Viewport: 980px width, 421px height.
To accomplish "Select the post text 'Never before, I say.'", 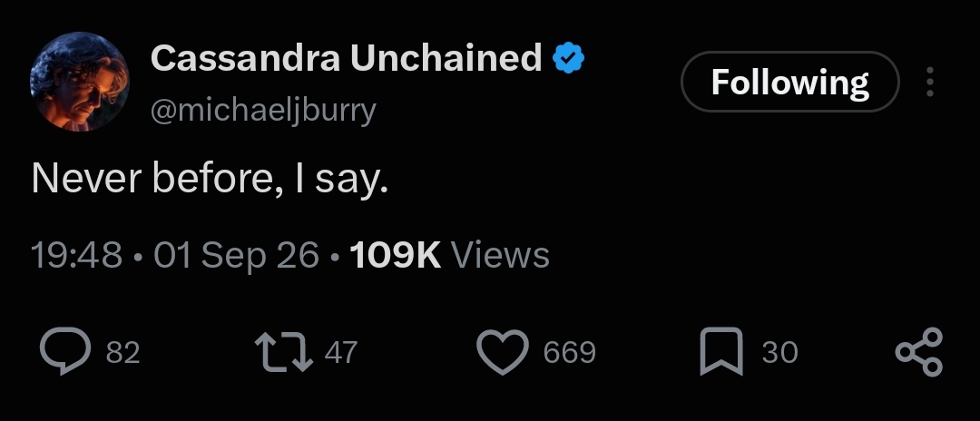I will click(x=210, y=179).
